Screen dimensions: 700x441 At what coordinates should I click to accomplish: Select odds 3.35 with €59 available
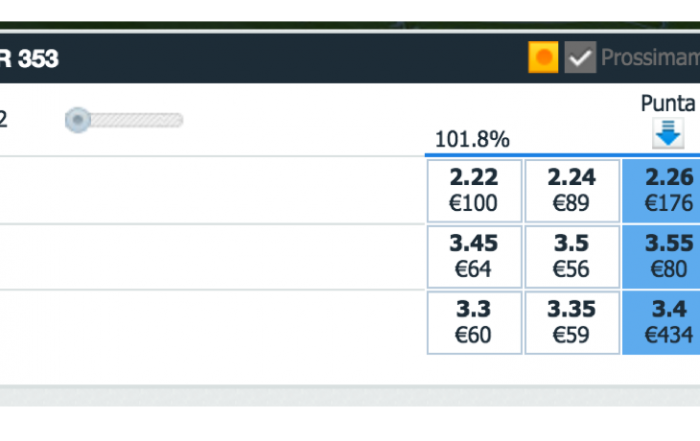pyautogui.click(x=572, y=323)
